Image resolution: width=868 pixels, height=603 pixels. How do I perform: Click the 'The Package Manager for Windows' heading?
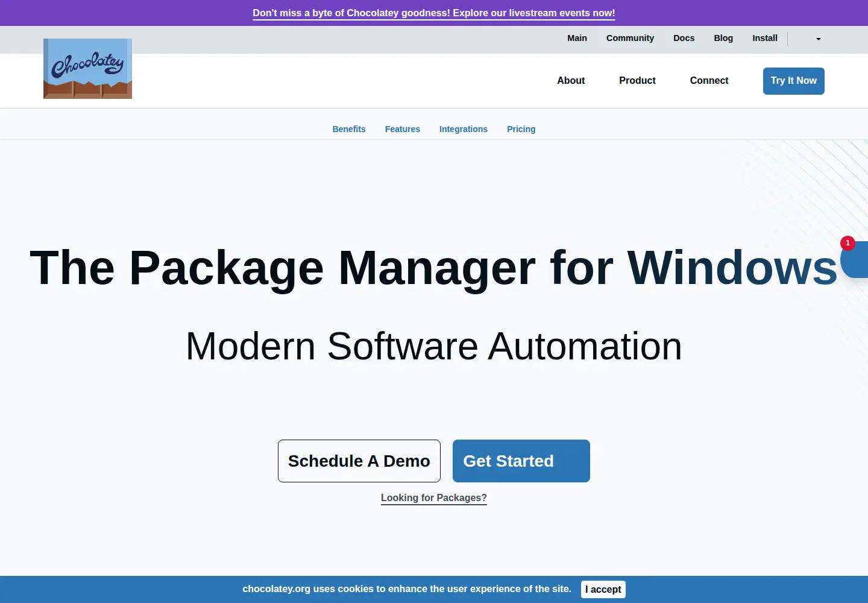pos(434,268)
